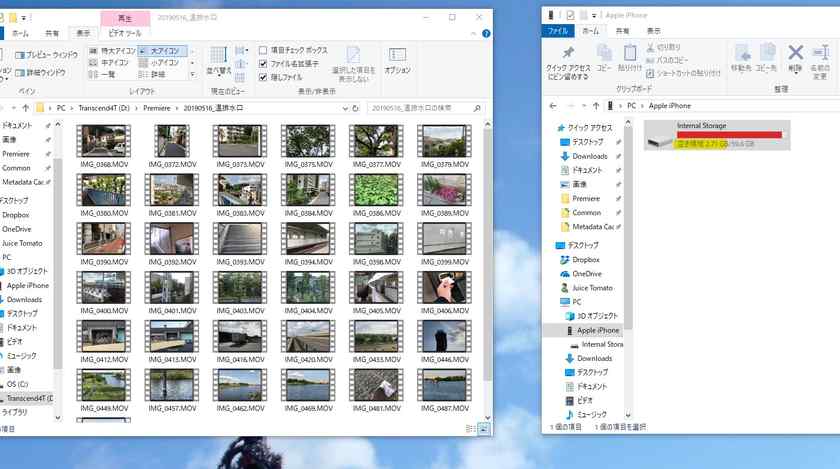Image resolution: width=840 pixels, height=469 pixels.
Task: Click Premiere in the breadcrumb path
Action: click(157, 108)
